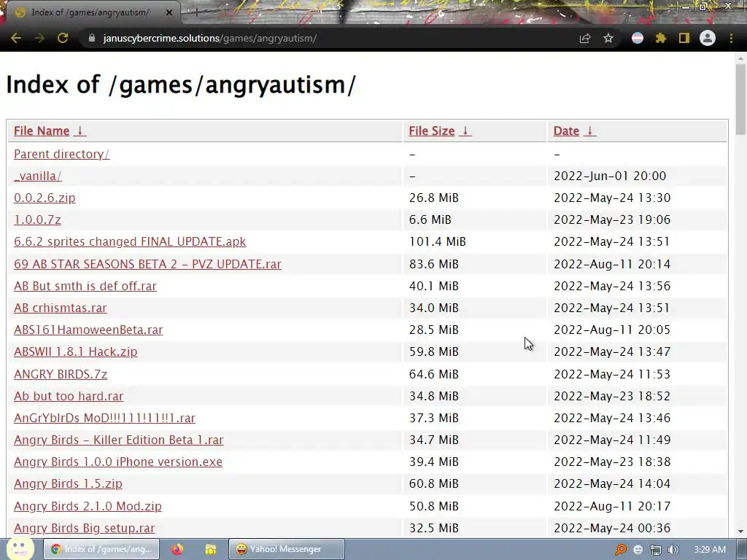
Task: Toggle the side panel icon
Action: click(x=684, y=38)
